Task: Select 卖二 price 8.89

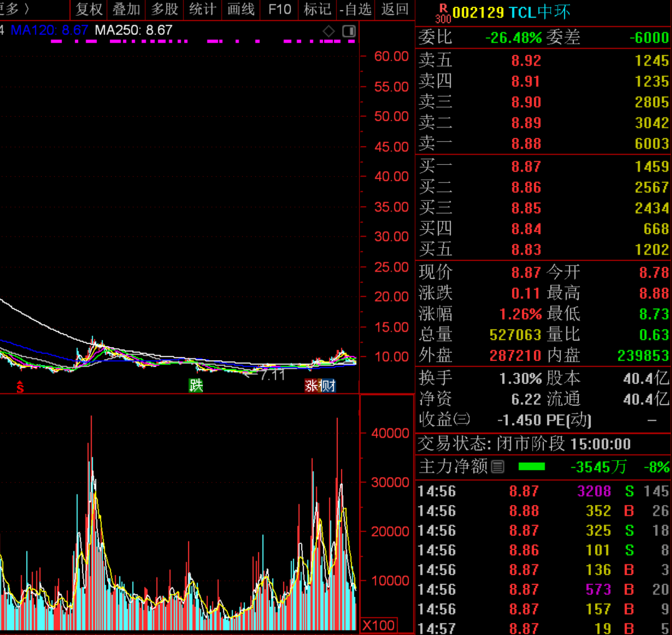Action: tap(526, 124)
